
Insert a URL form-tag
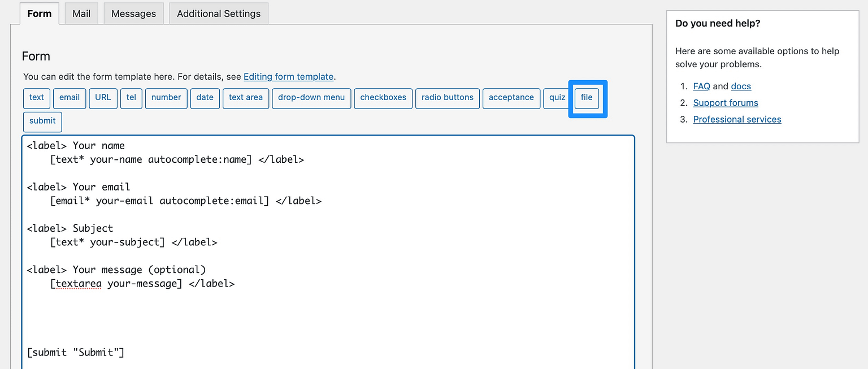[x=102, y=98]
